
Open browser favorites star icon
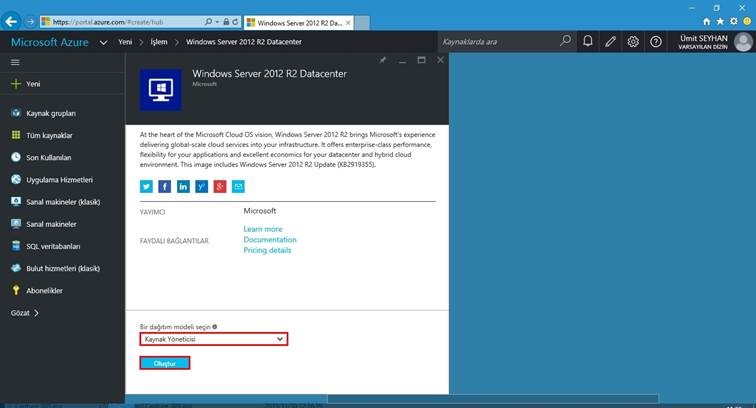[720, 22]
